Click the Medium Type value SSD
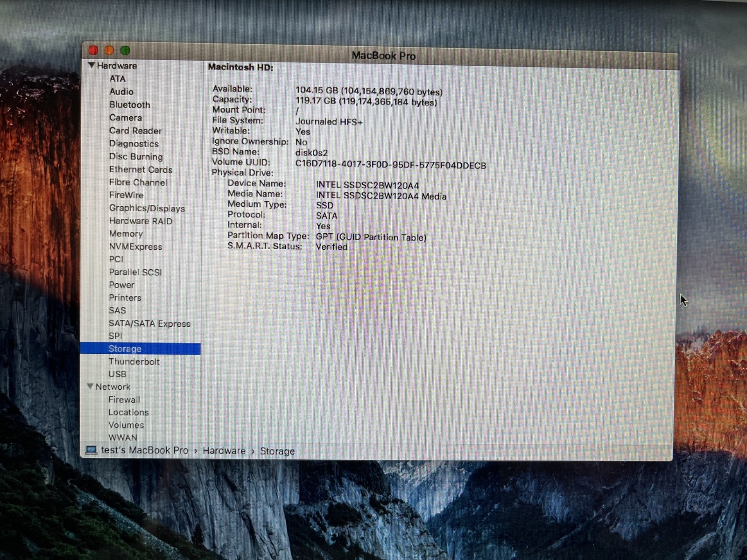The image size is (747, 560). [324, 205]
